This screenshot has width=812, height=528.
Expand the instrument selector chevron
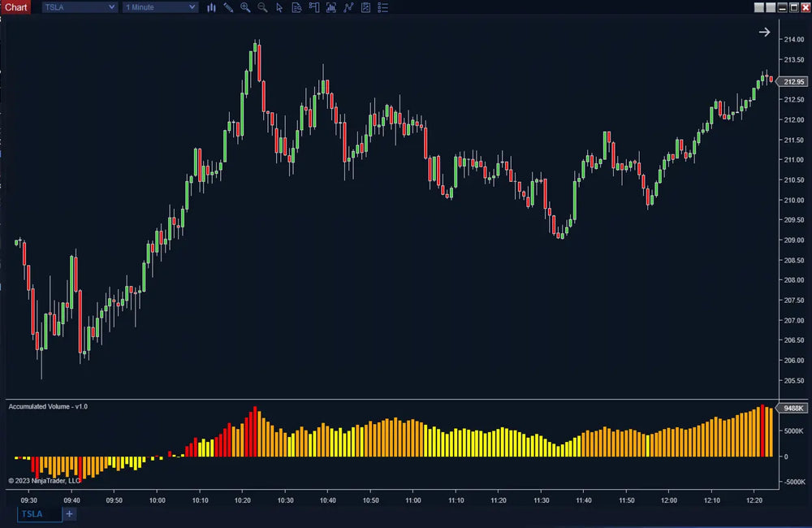point(112,6)
